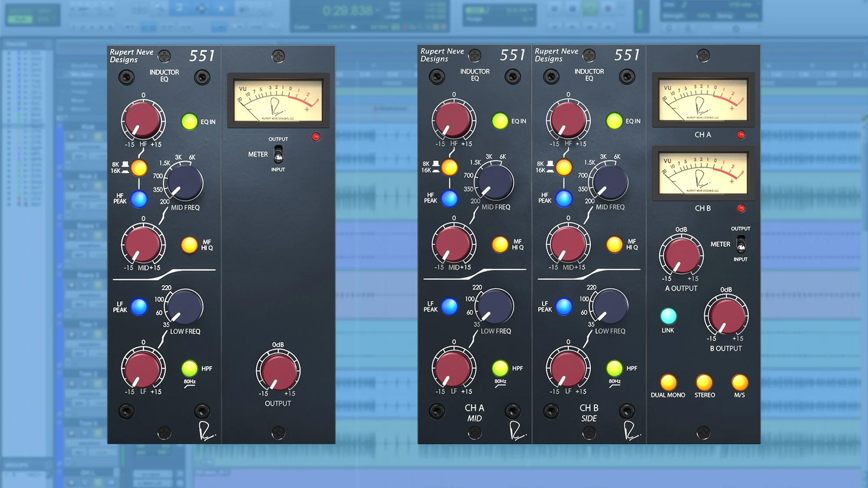Click the MID FREQ knob on CH B
Image resolution: width=868 pixels, height=488 pixels.
tap(609, 182)
